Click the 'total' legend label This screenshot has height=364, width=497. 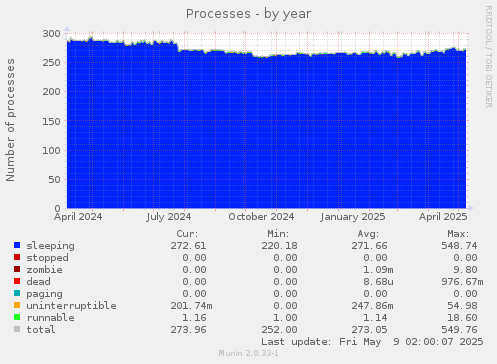(x=41, y=330)
